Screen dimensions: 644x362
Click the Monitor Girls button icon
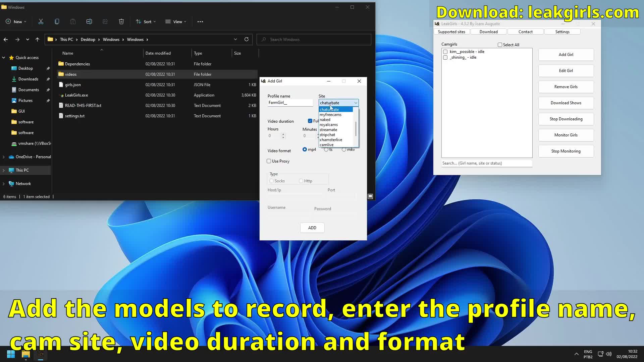click(566, 135)
